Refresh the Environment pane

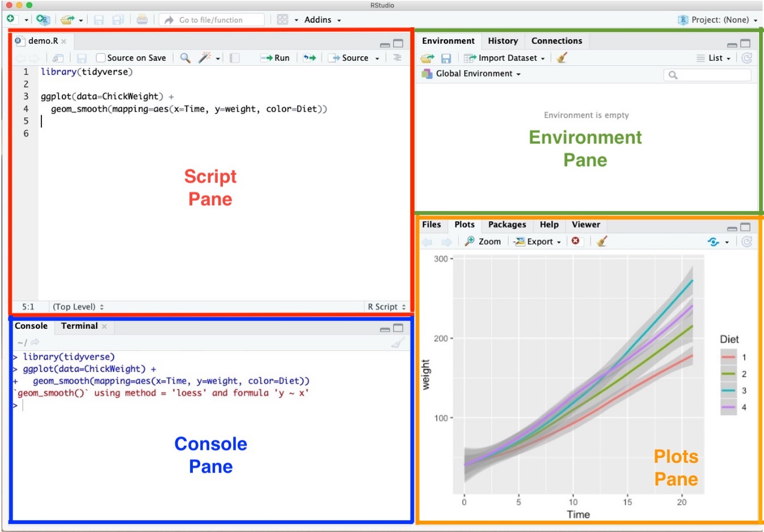coord(747,58)
